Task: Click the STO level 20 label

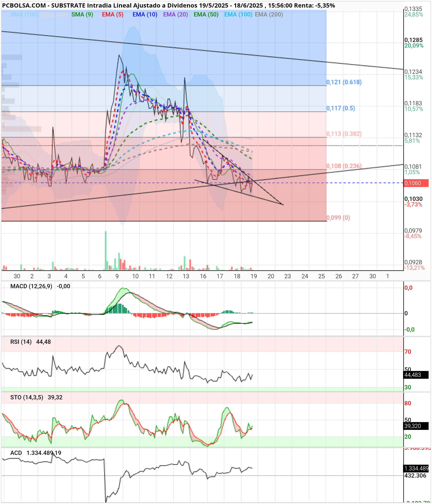Action: coord(408,437)
